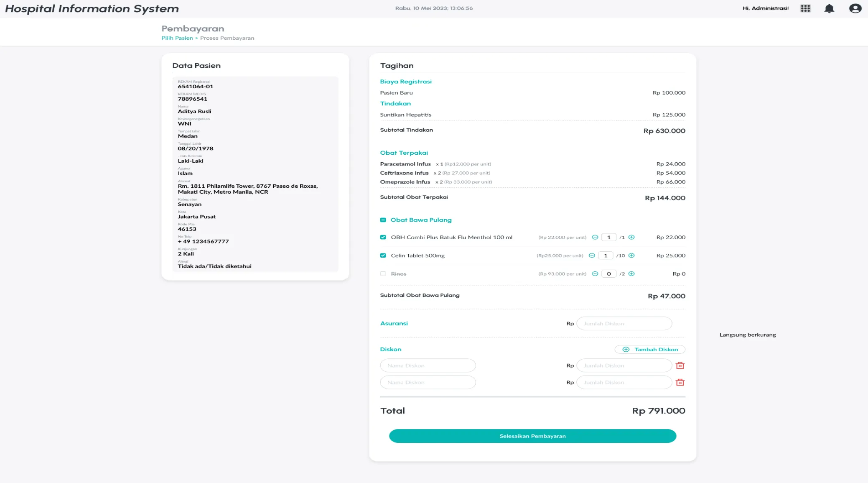Delete the first discount row with trash icon
The image size is (868, 483).
click(x=680, y=365)
